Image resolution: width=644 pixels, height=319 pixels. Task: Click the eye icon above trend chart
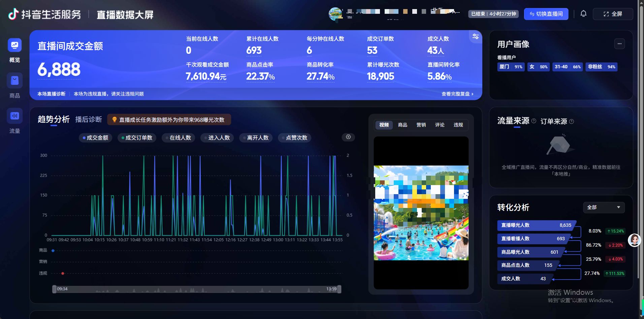[x=348, y=137]
